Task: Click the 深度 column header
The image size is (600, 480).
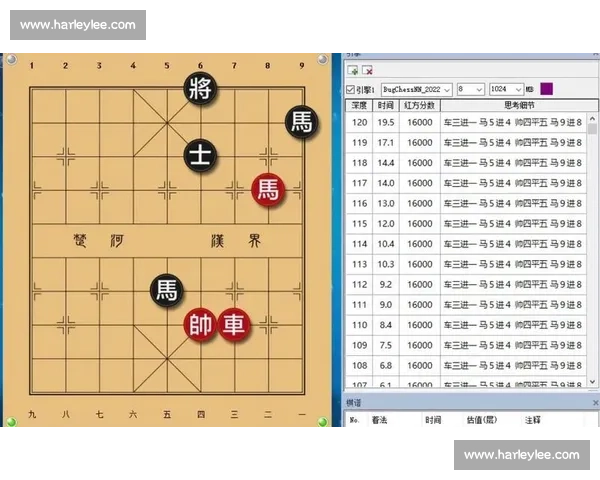Action: 359,105
